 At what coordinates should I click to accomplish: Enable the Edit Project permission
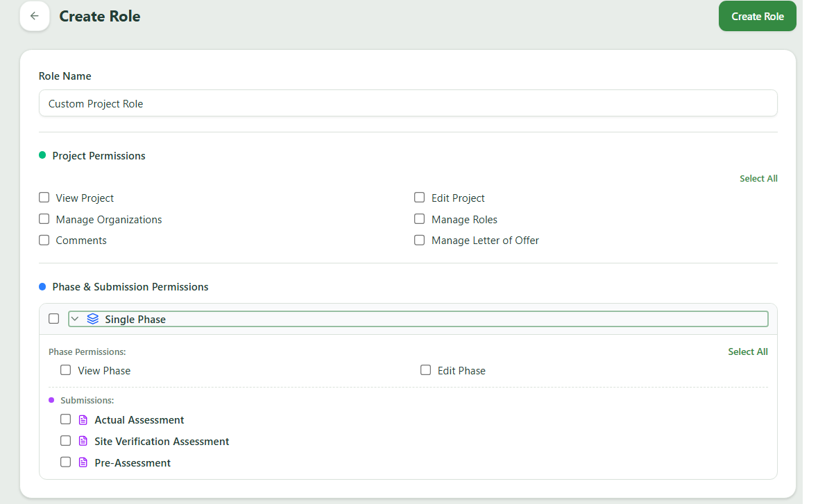point(420,198)
